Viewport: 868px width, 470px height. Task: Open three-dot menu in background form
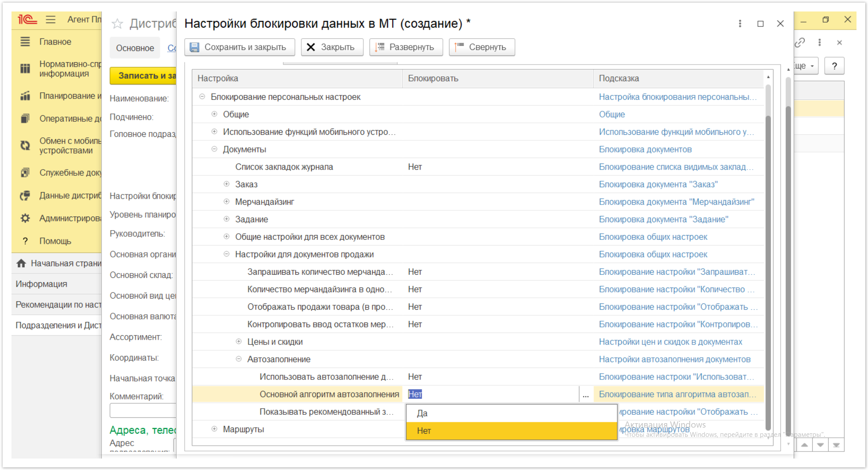coord(819,42)
